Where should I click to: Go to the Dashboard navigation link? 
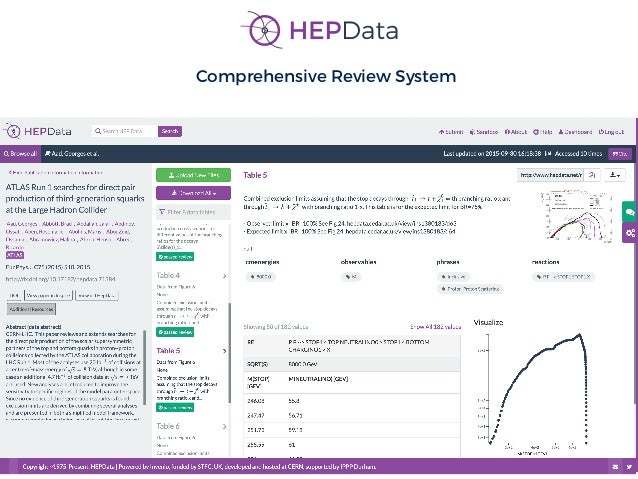click(575, 132)
